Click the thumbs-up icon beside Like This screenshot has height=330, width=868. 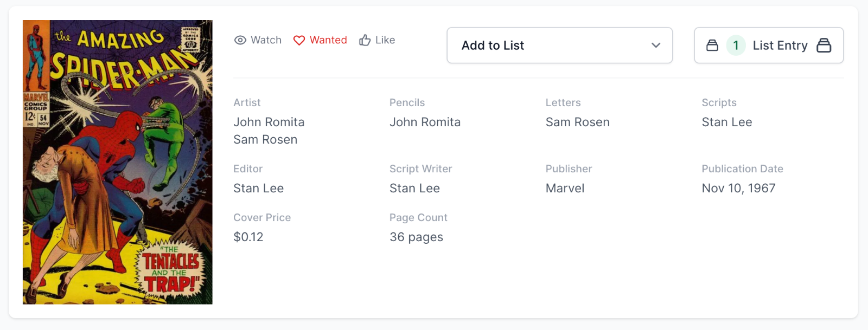[365, 40]
